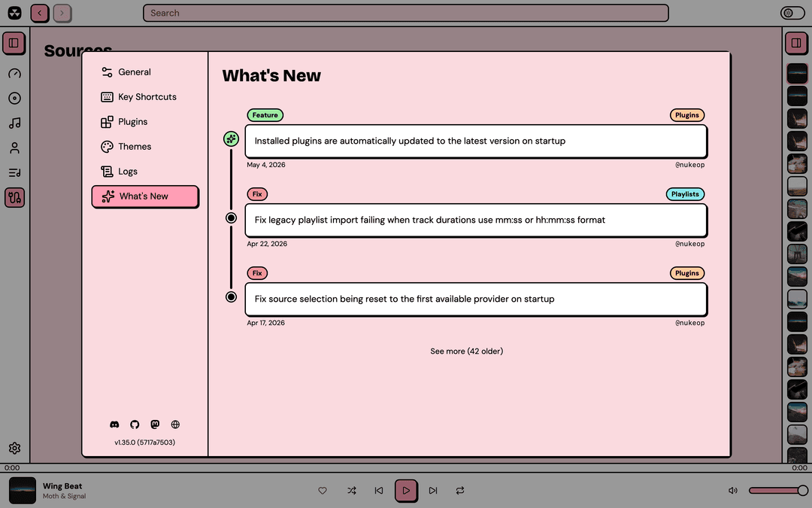
Task: Select the Plugins settings tab
Action: 145,122
